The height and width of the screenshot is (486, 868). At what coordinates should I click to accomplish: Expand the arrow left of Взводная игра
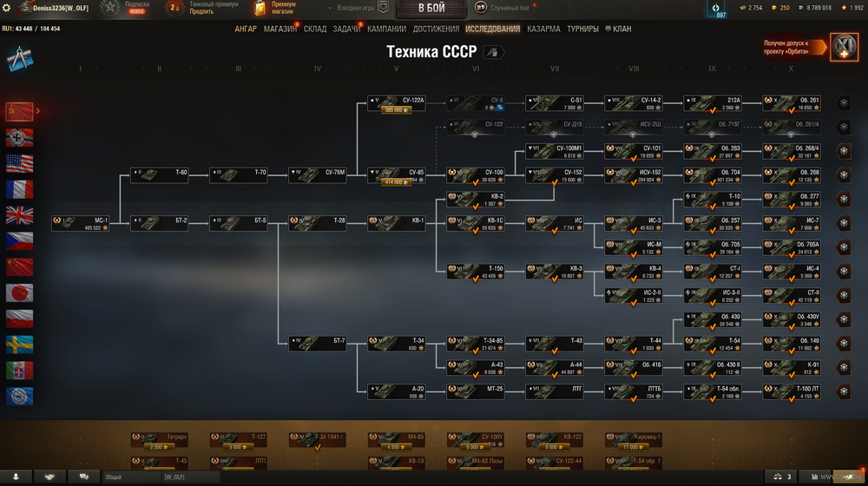pyautogui.click(x=330, y=8)
